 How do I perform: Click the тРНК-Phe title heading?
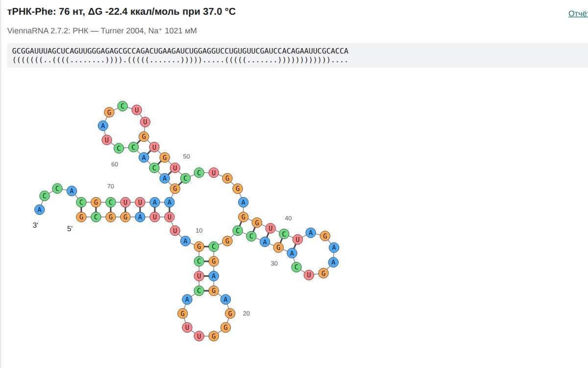122,11
